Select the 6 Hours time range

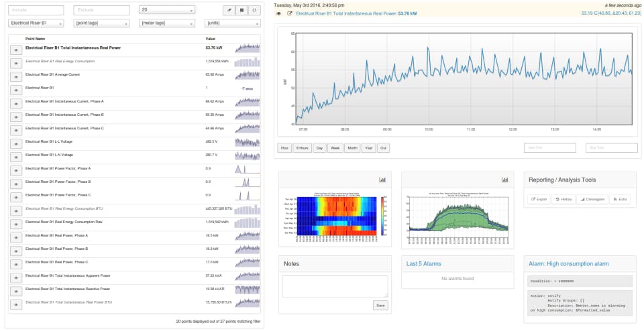pos(302,148)
